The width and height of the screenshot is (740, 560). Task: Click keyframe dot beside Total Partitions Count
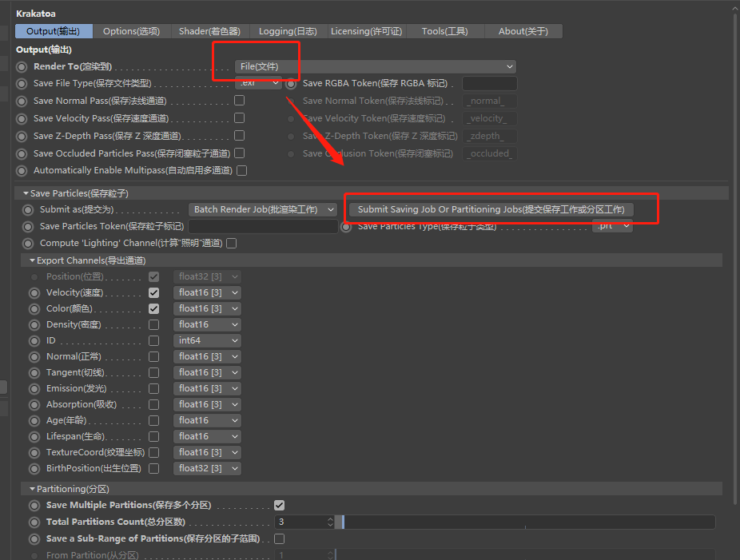tap(34, 522)
